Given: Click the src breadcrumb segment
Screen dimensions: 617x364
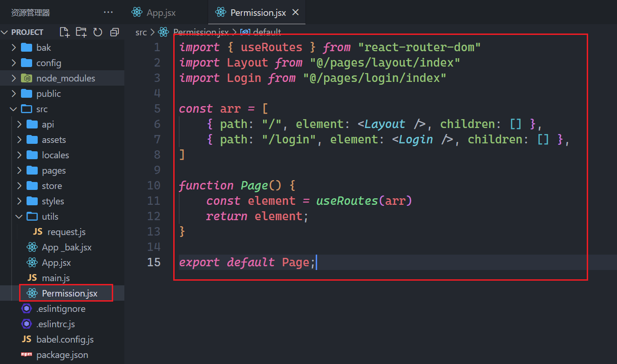Looking at the screenshot, I should 141,32.
